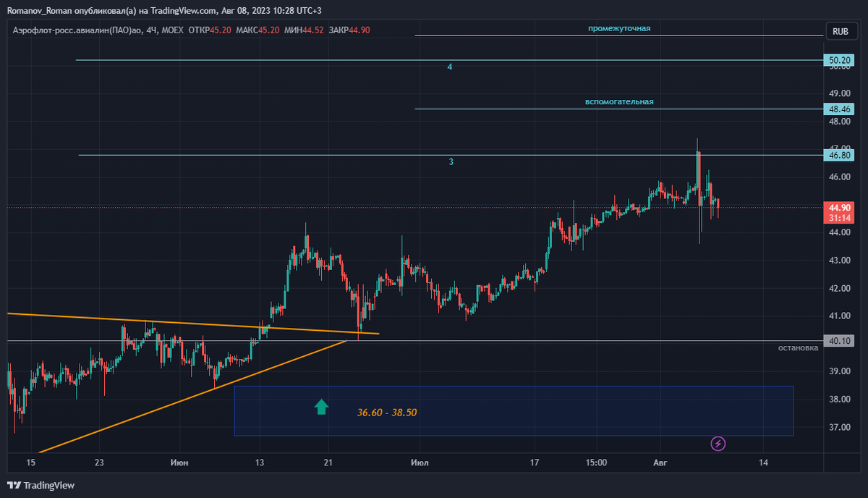The image size is (868, 498).
Task: Click the ОТКР 45.20 open value
Action: [210, 30]
